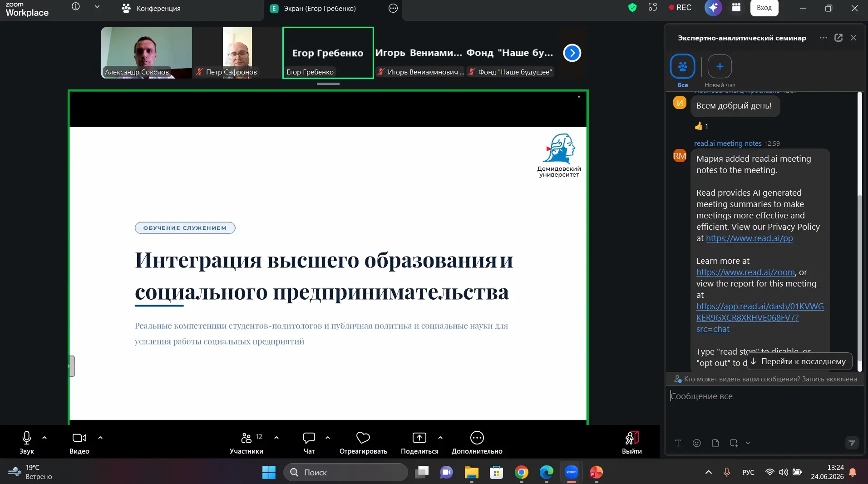The width and height of the screenshot is (868, 484).
Task: Select Александр Соколов video thumbnail
Action: tap(146, 53)
